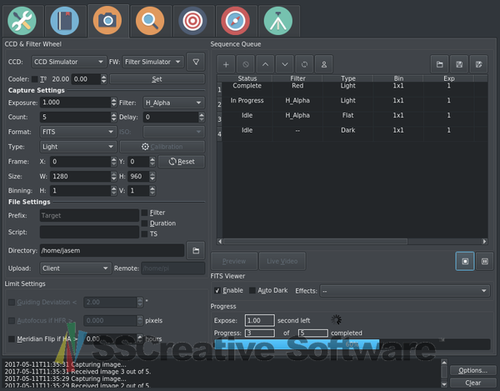Open the Filter Simulator FW dropdown

point(153,62)
